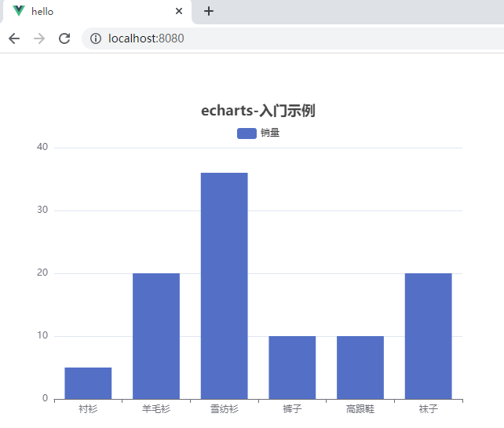This screenshot has height=428, width=504.
Task: Click the 衬衫 bar
Action: 88,383
